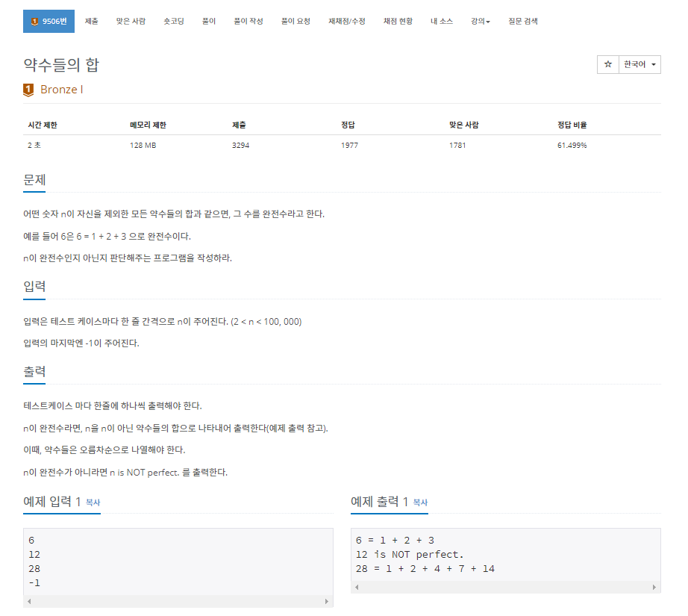688x616 pixels.
Task: Copy example output 1 via 복사 link
Action: pos(420,503)
